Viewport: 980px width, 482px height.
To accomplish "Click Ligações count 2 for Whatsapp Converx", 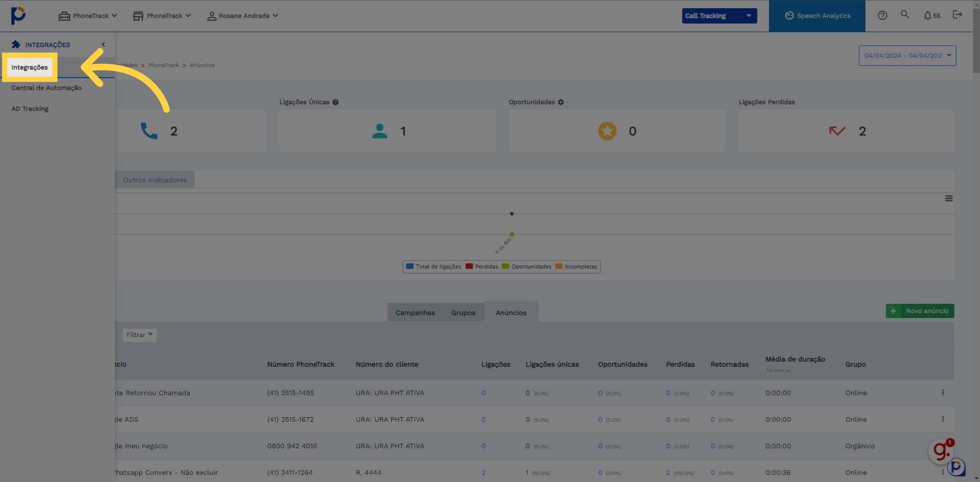I will [x=483, y=472].
